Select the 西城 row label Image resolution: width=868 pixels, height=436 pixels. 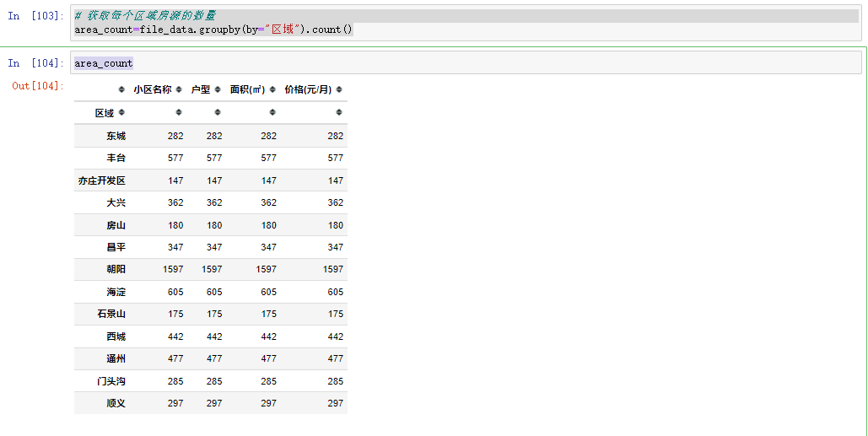click(116, 336)
